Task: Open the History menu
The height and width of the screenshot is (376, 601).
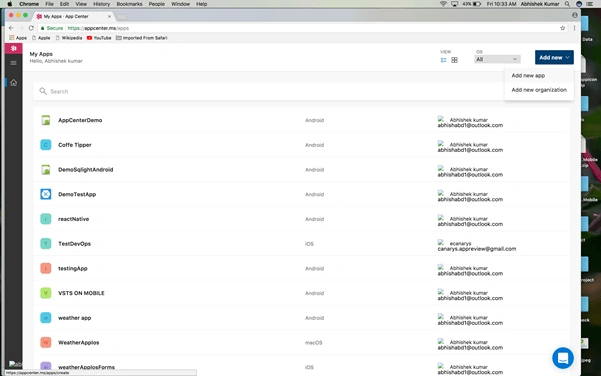Action: [101, 4]
